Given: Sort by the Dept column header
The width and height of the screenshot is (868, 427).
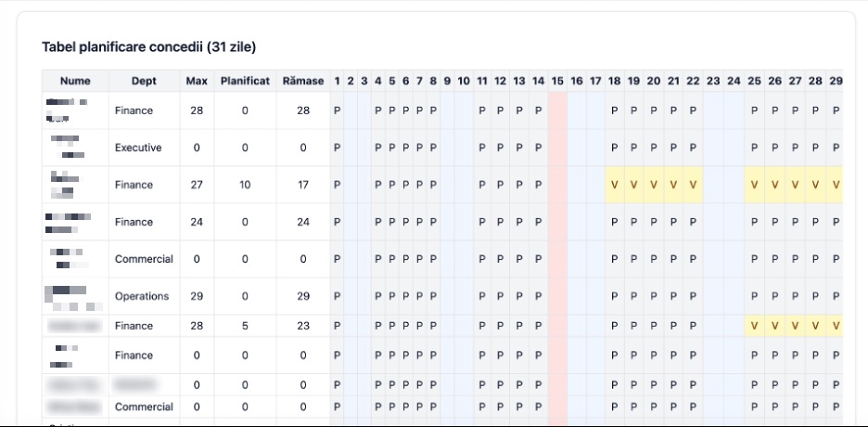Looking at the screenshot, I should 144,81.
